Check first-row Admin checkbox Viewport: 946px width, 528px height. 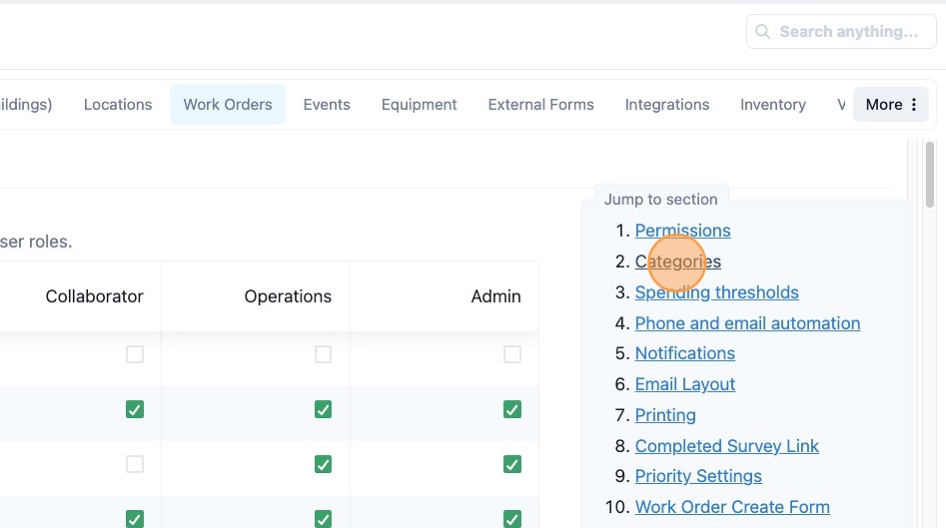(512, 354)
